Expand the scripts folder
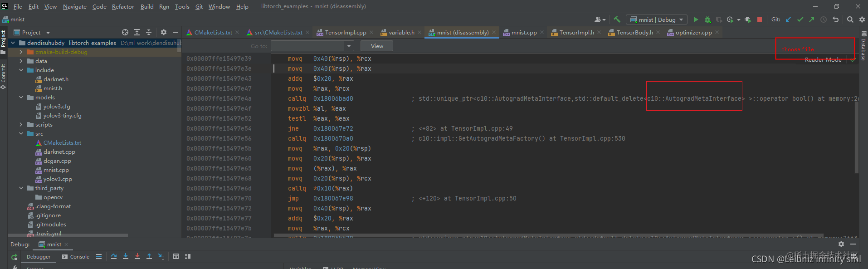This screenshot has height=269, width=868. (21, 124)
